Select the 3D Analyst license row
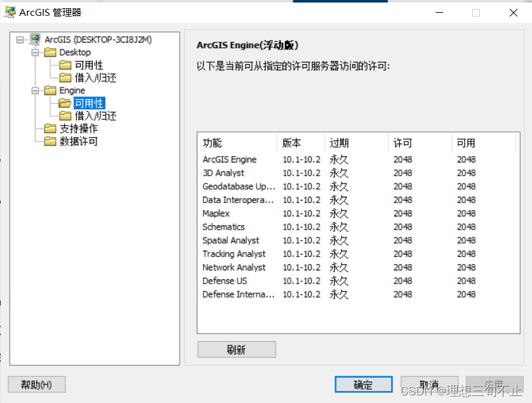532x403 pixels. tap(358, 173)
